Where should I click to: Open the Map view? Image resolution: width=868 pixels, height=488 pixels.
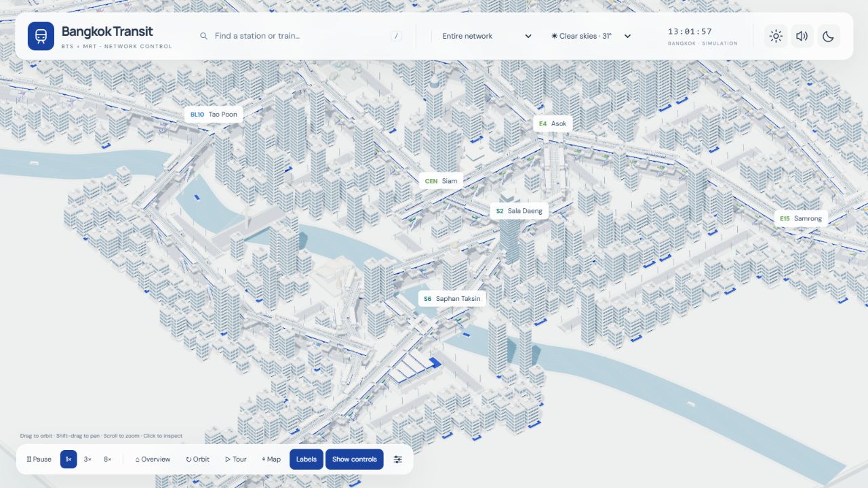pyautogui.click(x=271, y=459)
